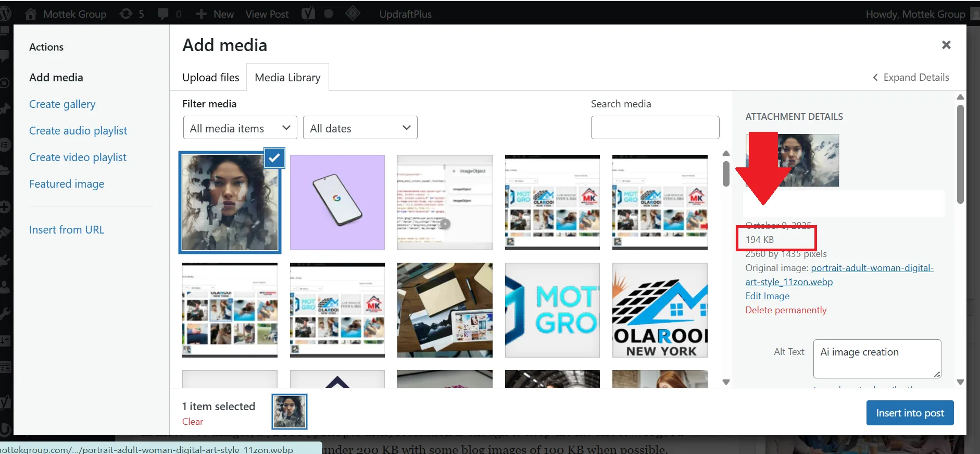Click Create gallery link
The height and width of the screenshot is (454, 980).
tap(62, 104)
